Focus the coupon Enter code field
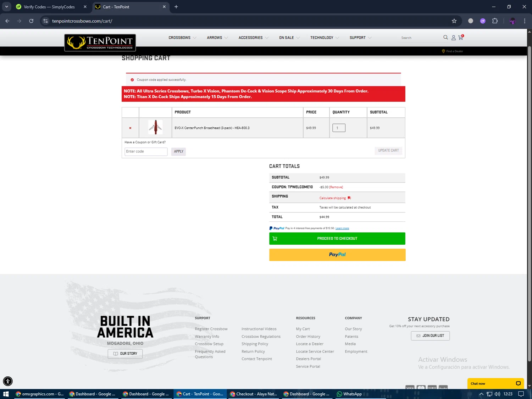532x399 pixels. point(146,151)
